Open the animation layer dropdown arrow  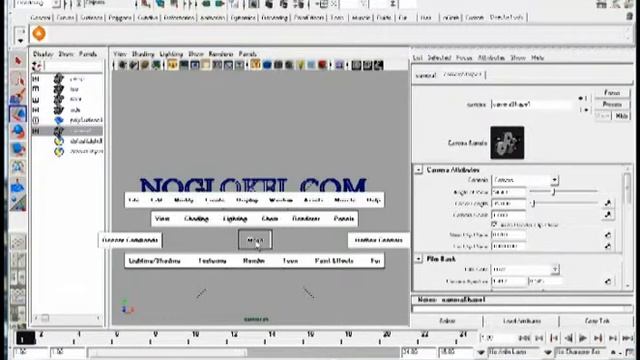481,352
